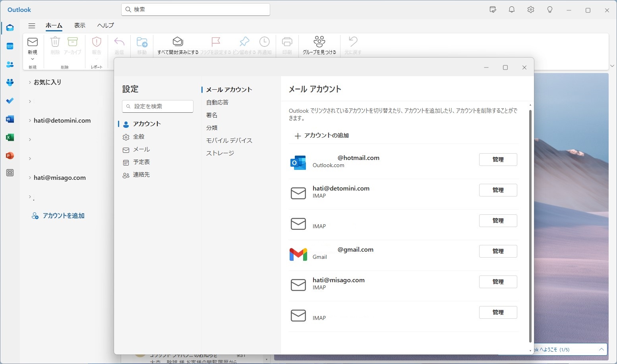Launch Word from the left rail
Screen dimensions: 617x364
[x=10, y=119]
